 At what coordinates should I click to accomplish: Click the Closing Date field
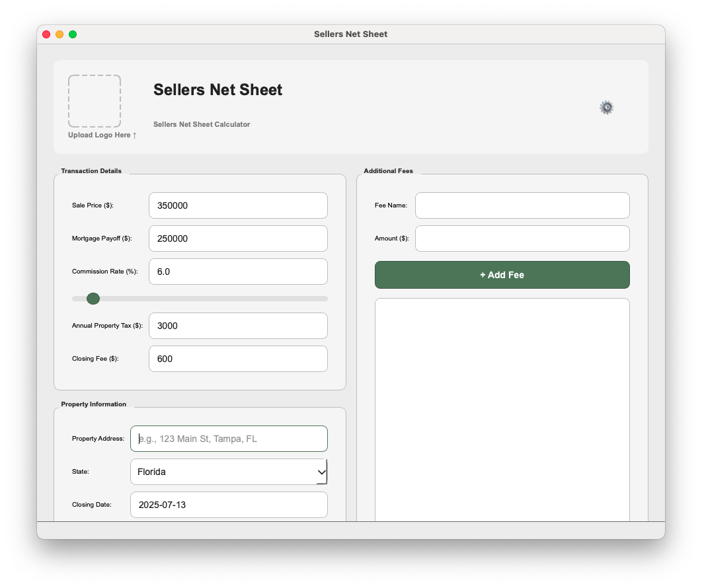(229, 505)
